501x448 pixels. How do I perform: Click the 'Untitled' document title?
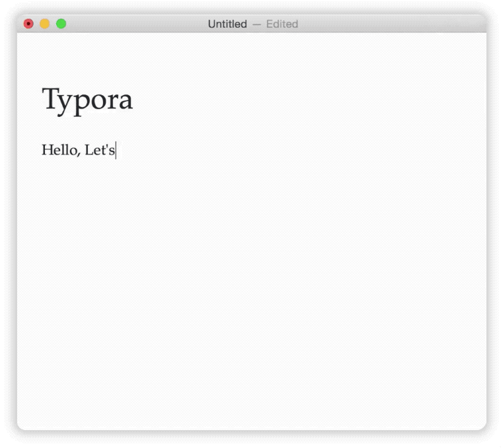[227, 24]
